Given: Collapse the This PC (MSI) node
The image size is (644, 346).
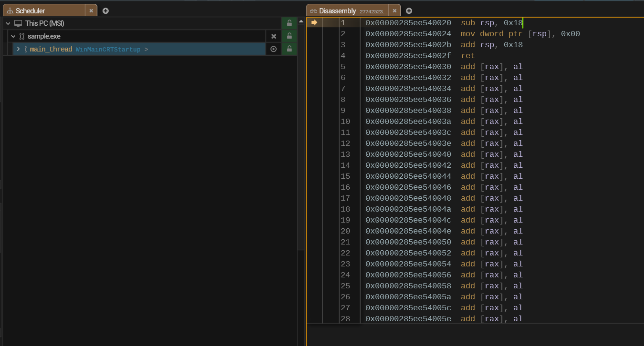Looking at the screenshot, I should [x=7, y=23].
